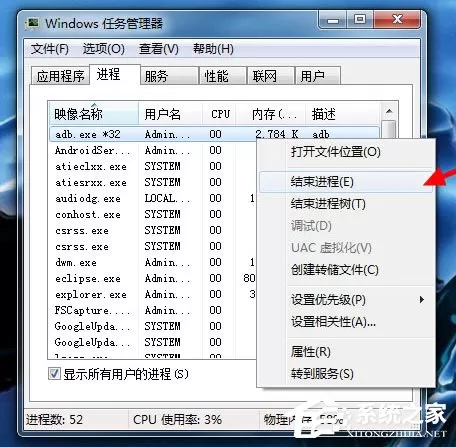Choose 设置相关性(A)... in context menu
The width and height of the screenshot is (456, 447).
[346, 322]
